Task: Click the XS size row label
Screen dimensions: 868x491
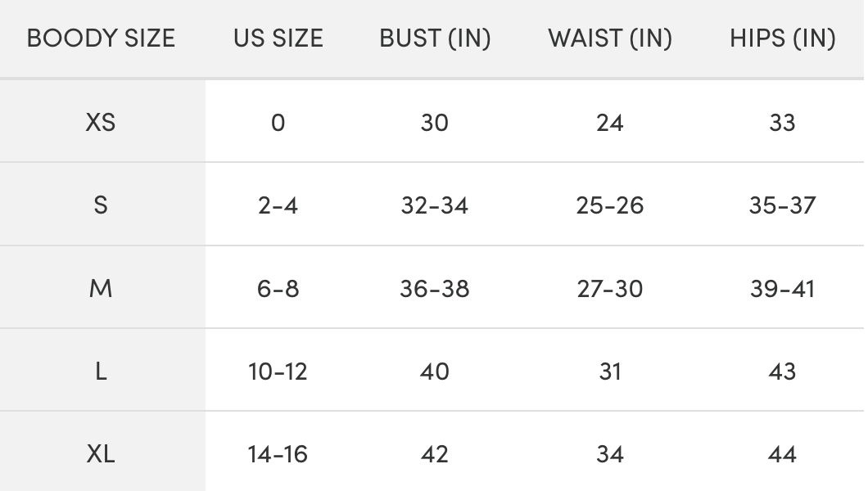Action: [101, 123]
